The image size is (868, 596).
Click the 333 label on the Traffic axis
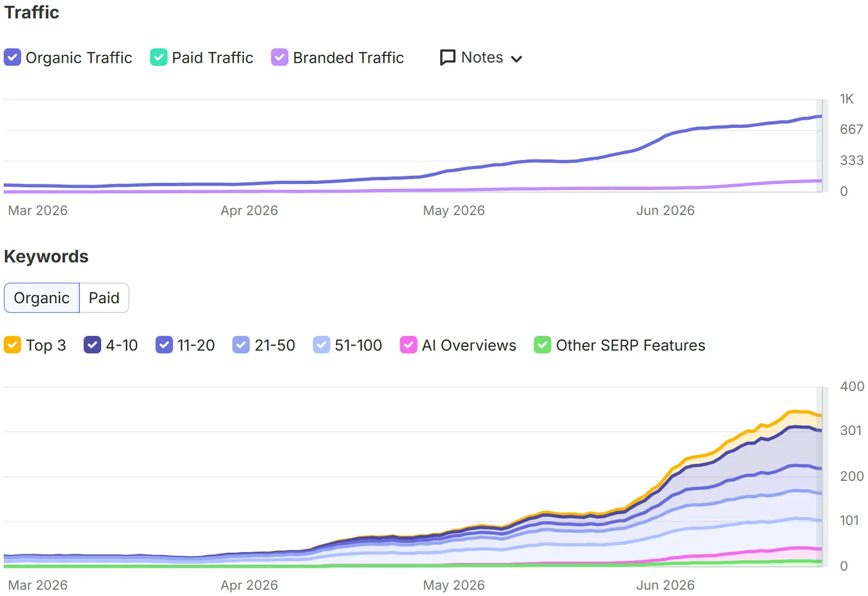[852, 161]
